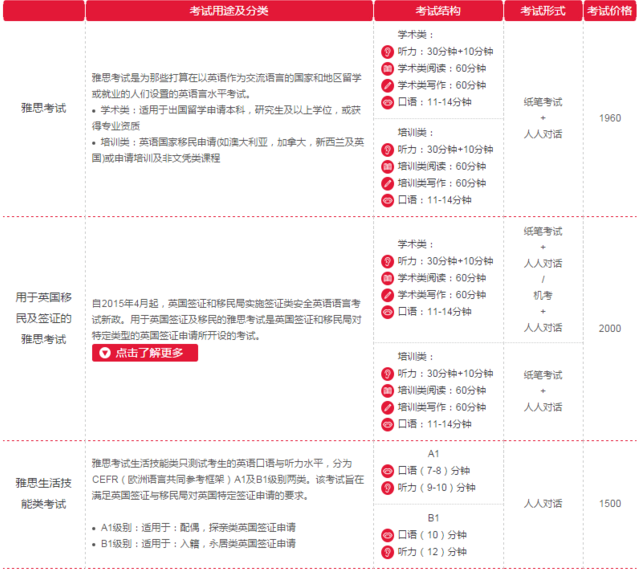This screenshot has height=575, width=643.
Task: Click the ear icon in UKVI 培训类 listening row
Action: 387,374
